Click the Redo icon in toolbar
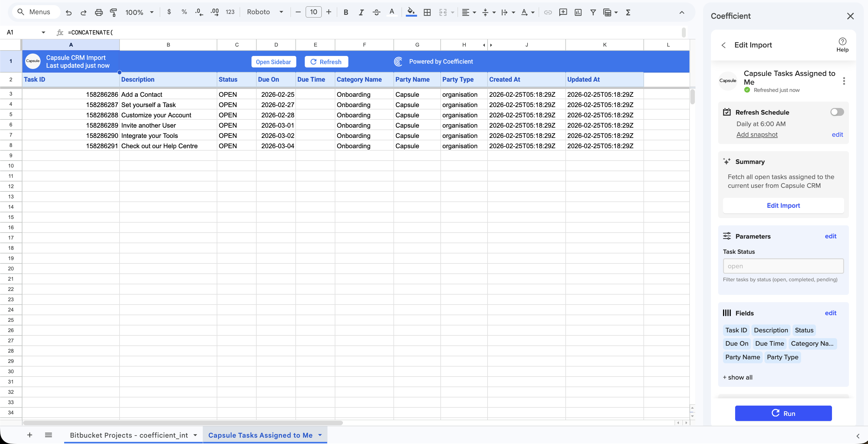Image resolution: width=868 pixels, height=444 pixels. coord(84,12)
